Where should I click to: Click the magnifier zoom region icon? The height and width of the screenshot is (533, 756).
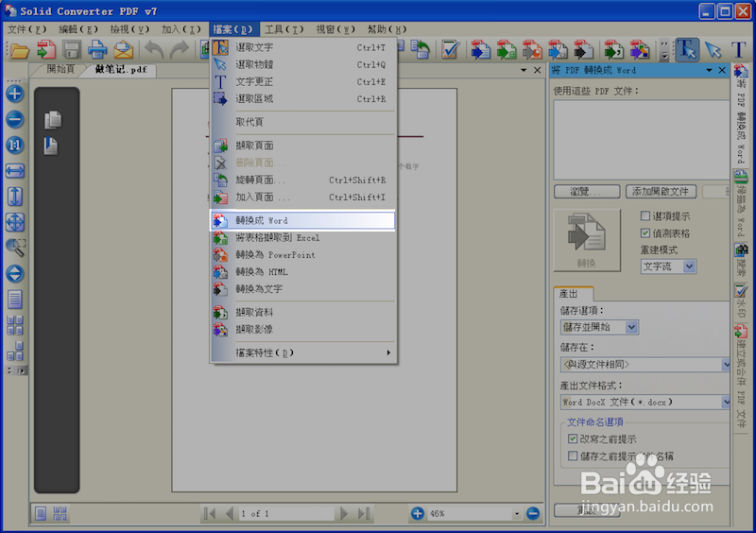point(16,248)
